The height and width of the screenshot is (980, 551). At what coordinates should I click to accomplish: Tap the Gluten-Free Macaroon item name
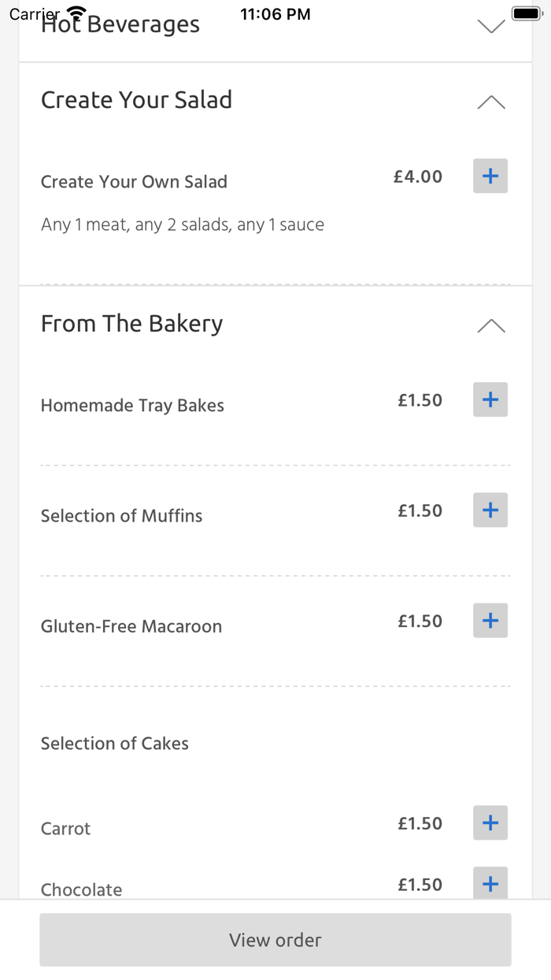(x=131, y=626)
